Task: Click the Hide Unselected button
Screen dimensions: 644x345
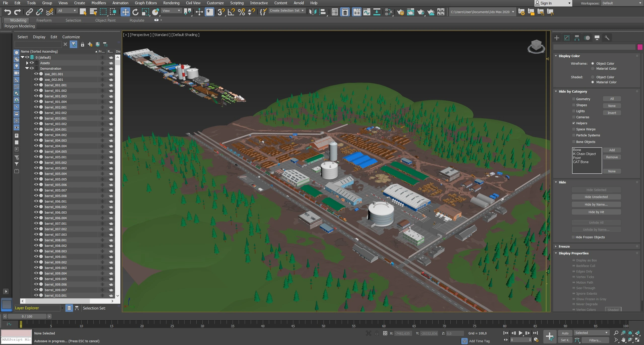Action: (596, 197)
